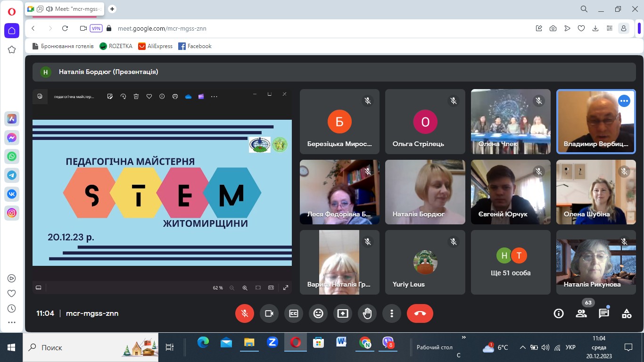The height and width of the screenshot is (362, 644).
Task: Open sidebar setup three dots
Action: tap(12, 323)
